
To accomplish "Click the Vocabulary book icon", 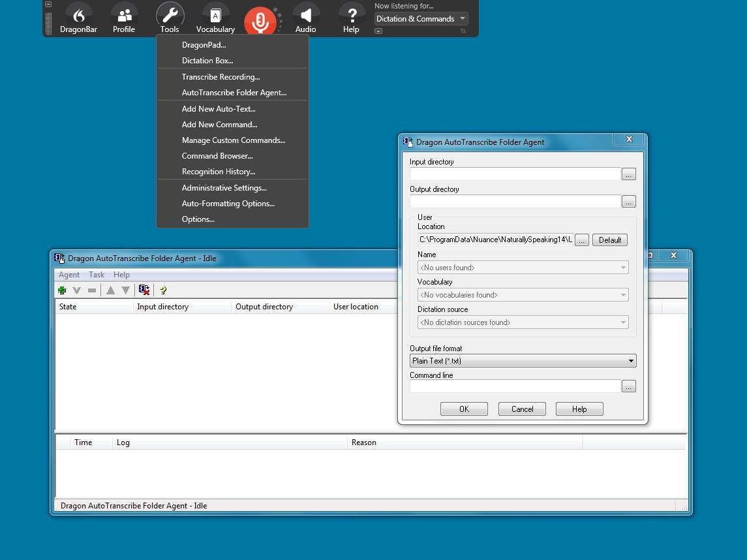I will [215, 18].
